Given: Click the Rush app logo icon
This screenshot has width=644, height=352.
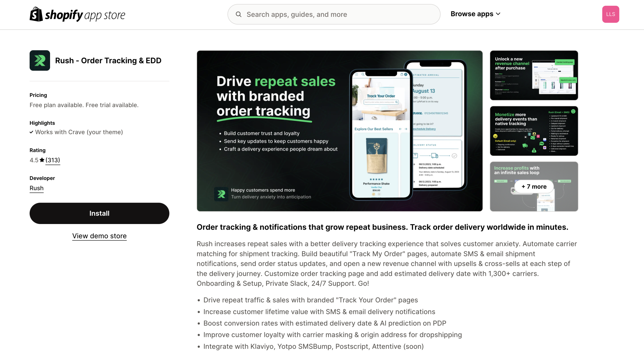Looking at the screenshot, I should click(x=39, y=60).
